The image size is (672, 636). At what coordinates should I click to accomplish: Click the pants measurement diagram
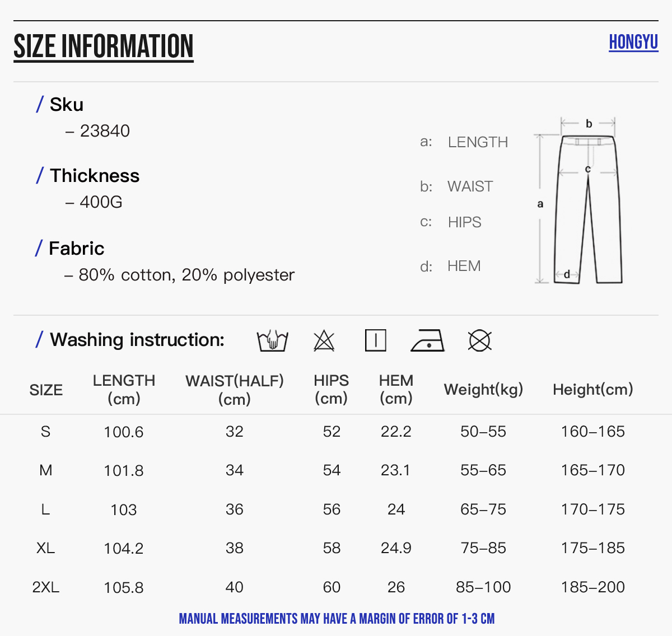(580, 202)
